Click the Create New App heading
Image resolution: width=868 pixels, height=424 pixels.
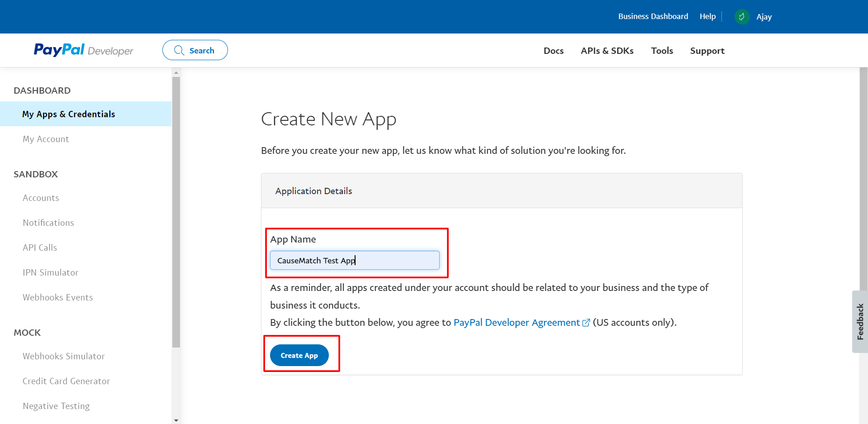329,119
